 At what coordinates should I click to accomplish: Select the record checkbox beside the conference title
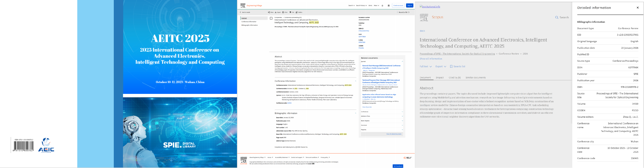(x=271, y=18)
